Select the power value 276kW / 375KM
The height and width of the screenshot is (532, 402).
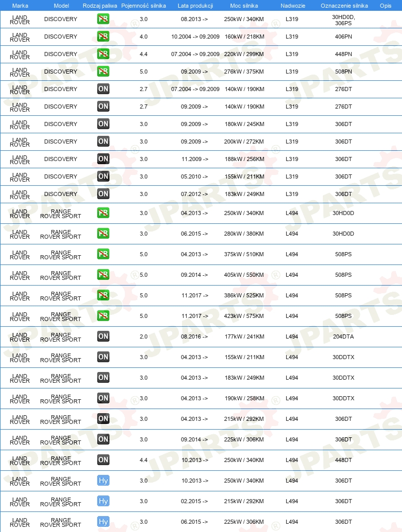tap(244, 72)
